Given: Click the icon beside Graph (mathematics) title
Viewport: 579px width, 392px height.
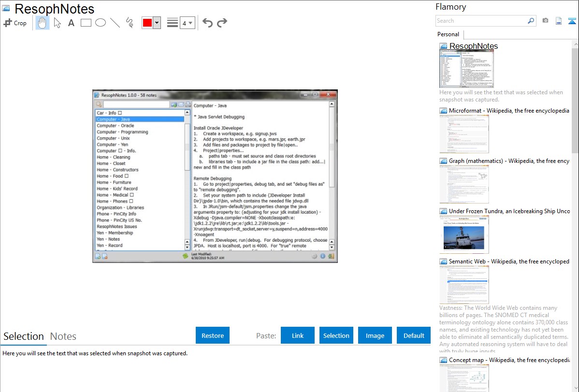Looking at the screenshot, I should (x=443, y=161).
